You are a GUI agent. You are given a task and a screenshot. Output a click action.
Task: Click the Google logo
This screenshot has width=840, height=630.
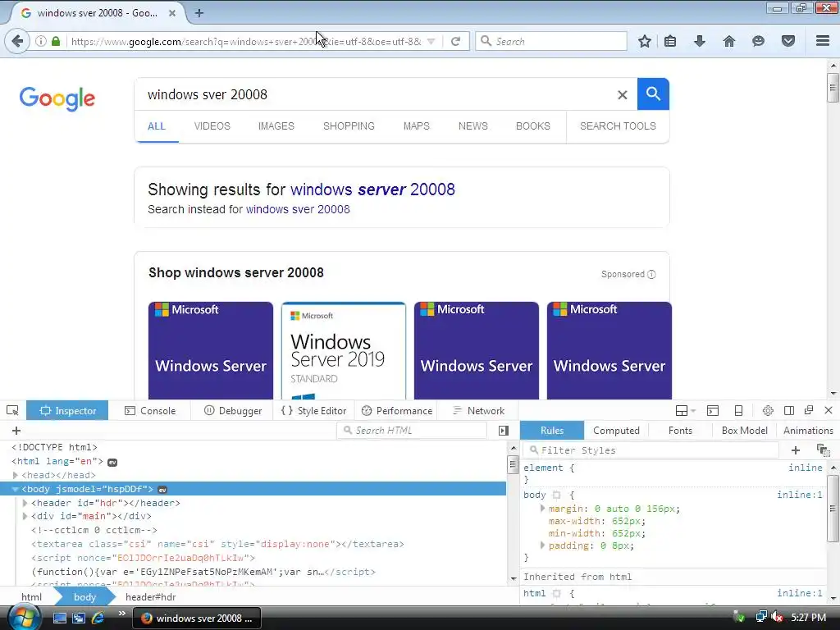point(57,98)
